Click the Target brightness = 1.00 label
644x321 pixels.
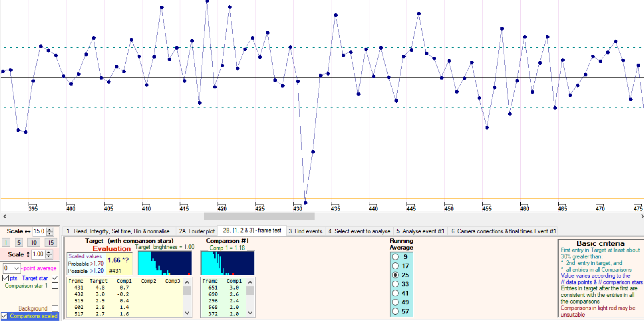(x=165, y=247)
